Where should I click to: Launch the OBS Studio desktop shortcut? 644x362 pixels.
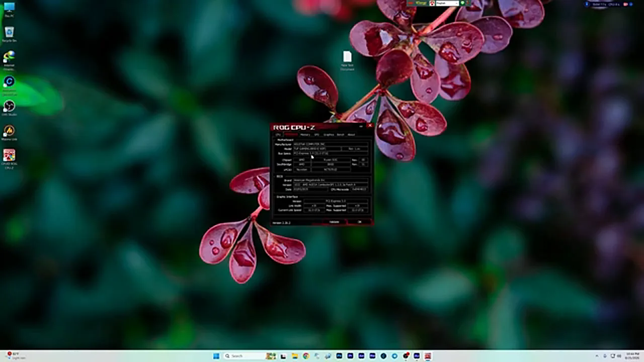point(9,108)
